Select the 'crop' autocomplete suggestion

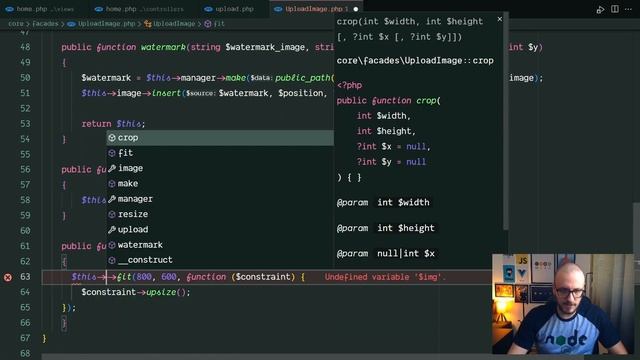[220, 138]
